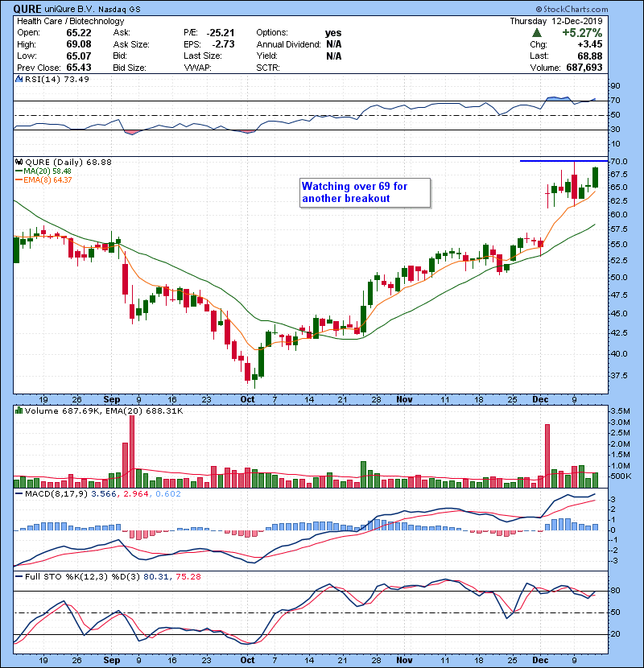644x668 pixels.
Task: Click the RSI indicator line icon
Action: coord(19,79)
